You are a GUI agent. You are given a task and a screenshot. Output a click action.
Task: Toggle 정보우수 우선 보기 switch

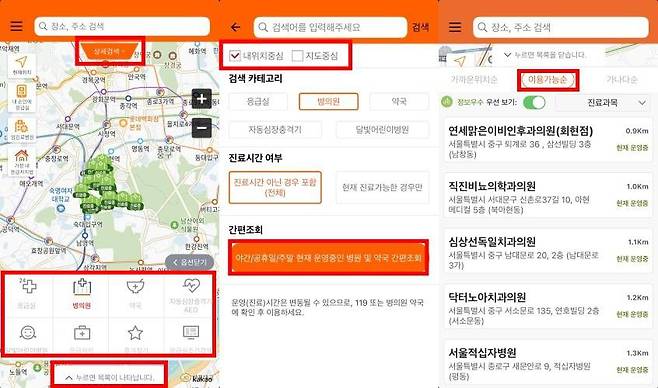click(x=534, y=102)
